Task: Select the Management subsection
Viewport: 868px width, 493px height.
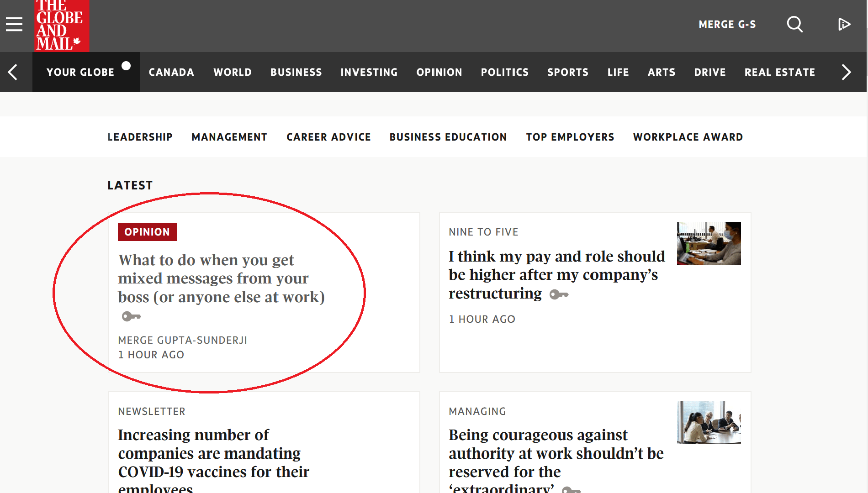Action: [x=229, y=137]
